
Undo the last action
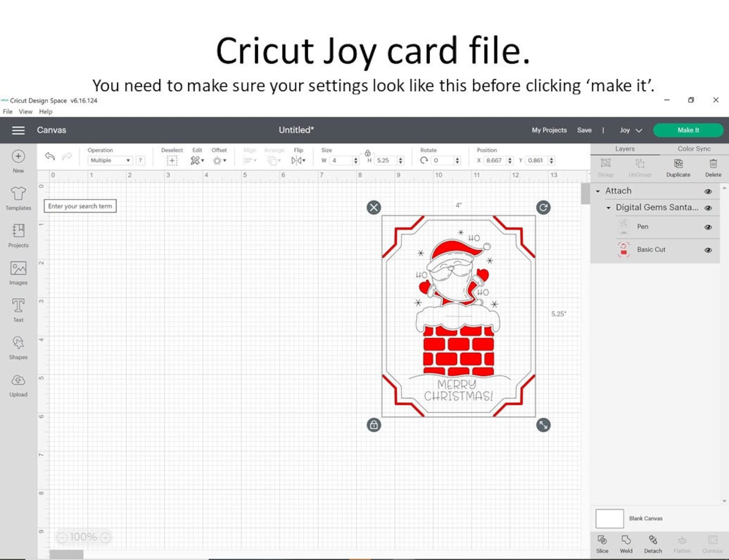[50, 157]
